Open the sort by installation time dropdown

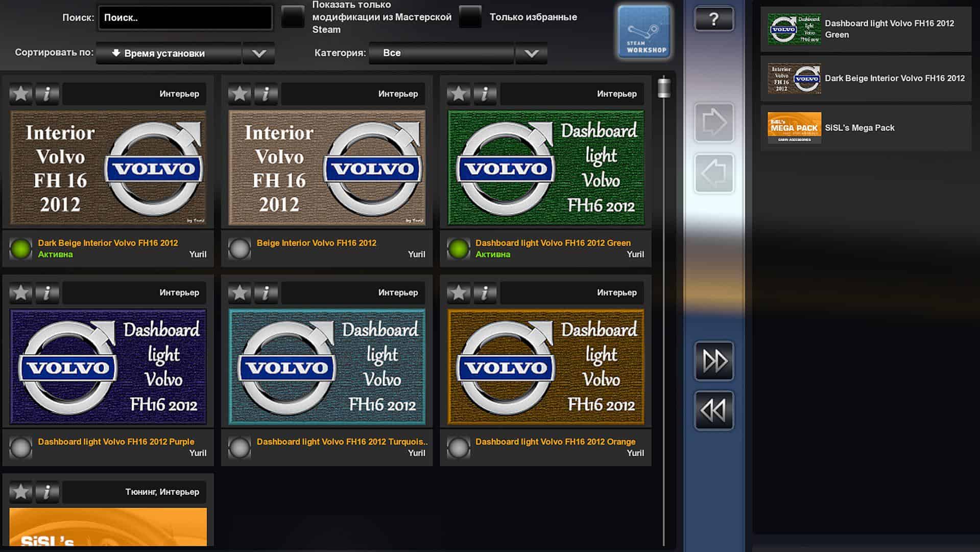(x=169, y=53)
